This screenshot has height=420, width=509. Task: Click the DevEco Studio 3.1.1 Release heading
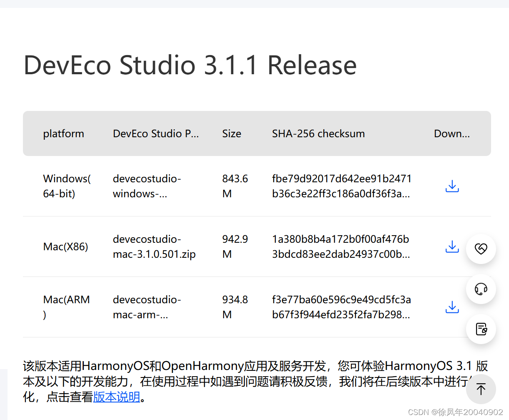coord(190,65)
